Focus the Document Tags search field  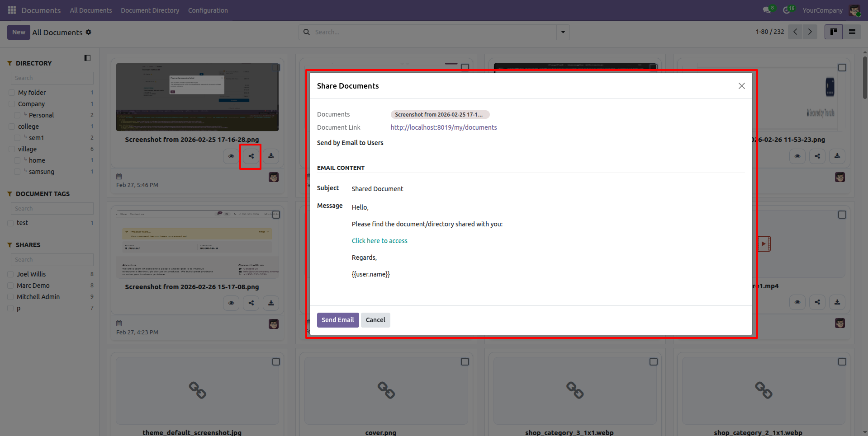point(52,209)
